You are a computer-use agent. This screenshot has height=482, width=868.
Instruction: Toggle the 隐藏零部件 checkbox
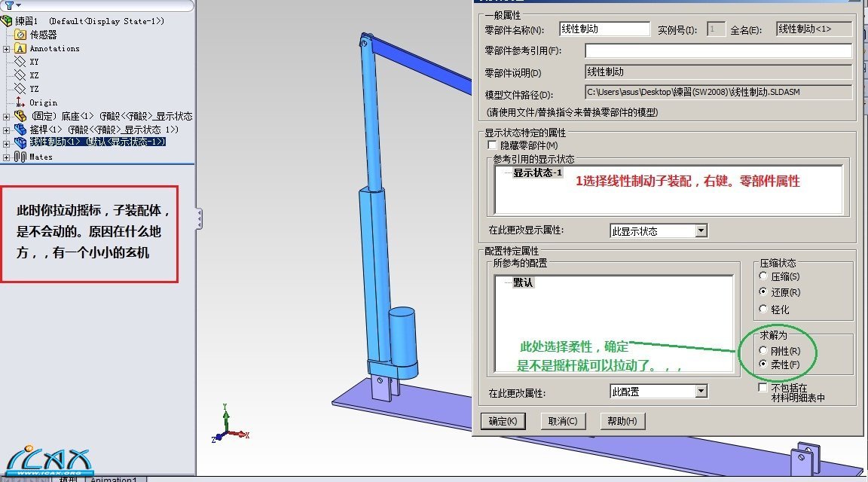click(491, 145)
